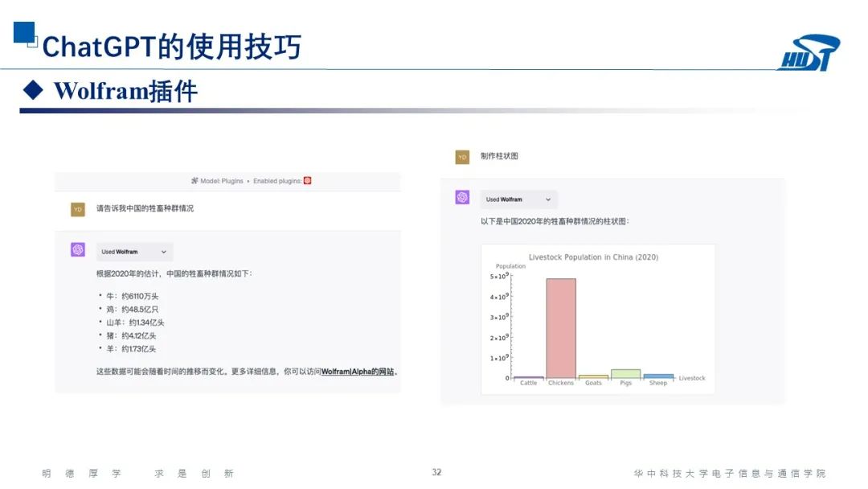
Task: Click the Model: Plugins label
Action: click(x=222, y=181)
